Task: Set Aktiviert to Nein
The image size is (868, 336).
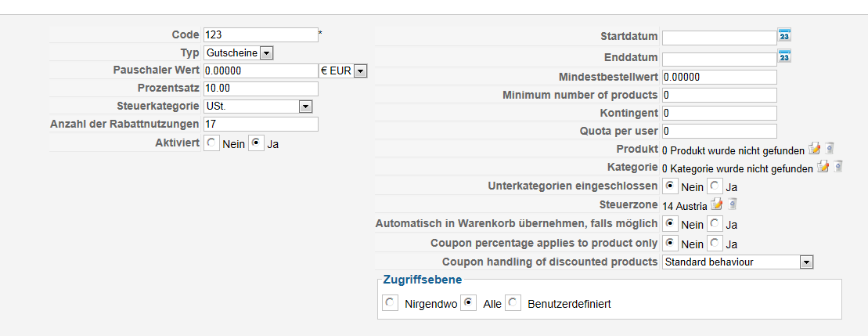Action: click(x=212, y=143)
